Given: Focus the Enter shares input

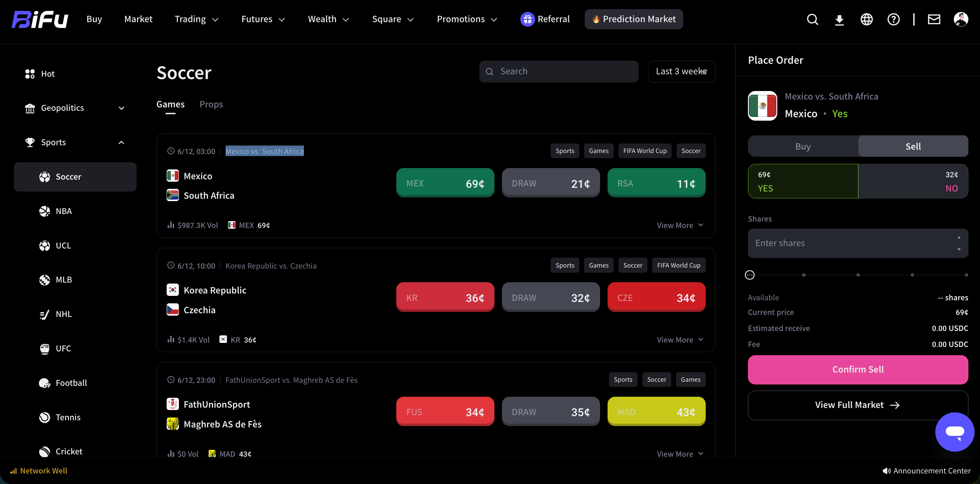Looking at the screenshot, I should coord(858,243).
